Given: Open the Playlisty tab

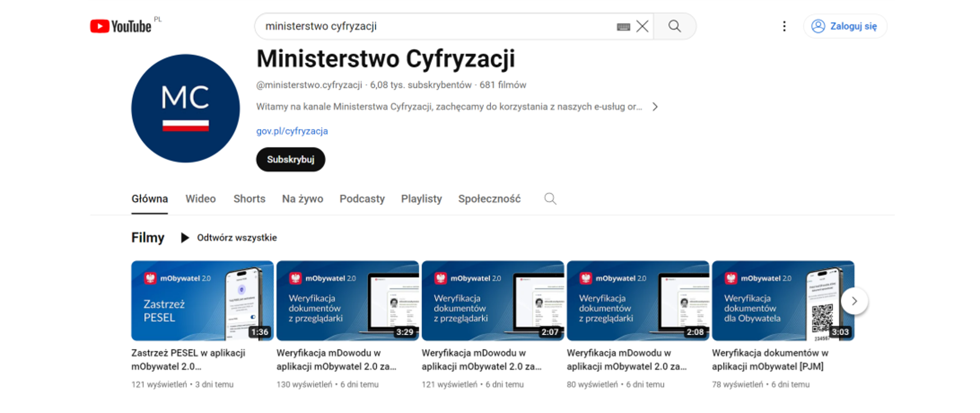Looking at the screenshot, I should pos(421,199).
